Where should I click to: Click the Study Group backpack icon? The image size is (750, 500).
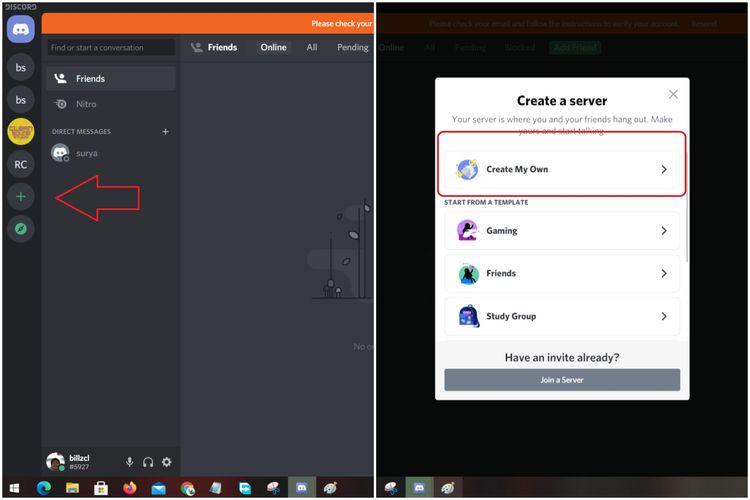[x=469, y=316]
